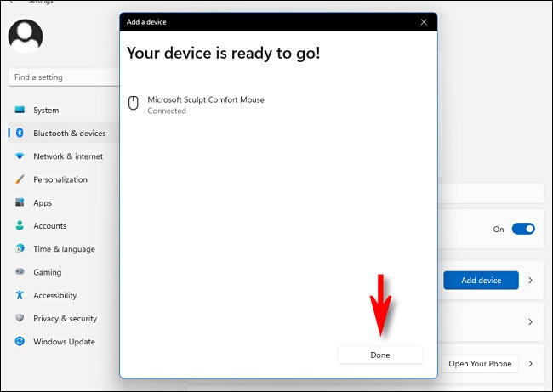Open Time & language settings

64,249
